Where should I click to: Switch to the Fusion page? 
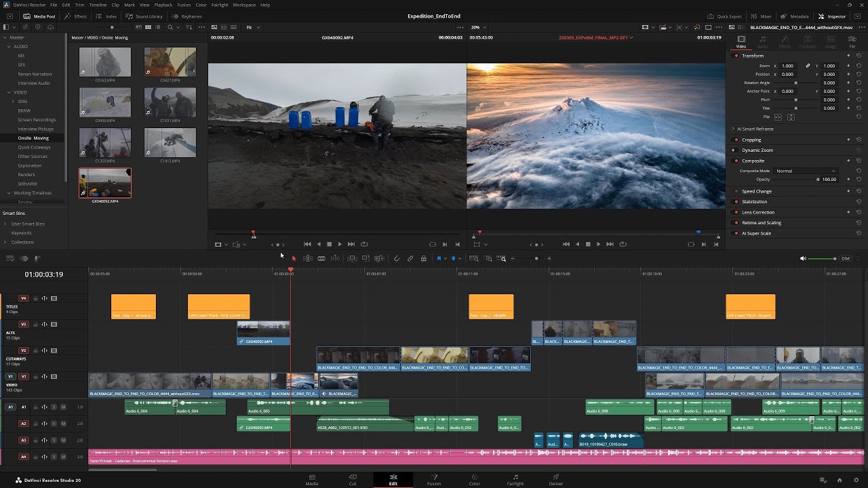coord(433,480)
